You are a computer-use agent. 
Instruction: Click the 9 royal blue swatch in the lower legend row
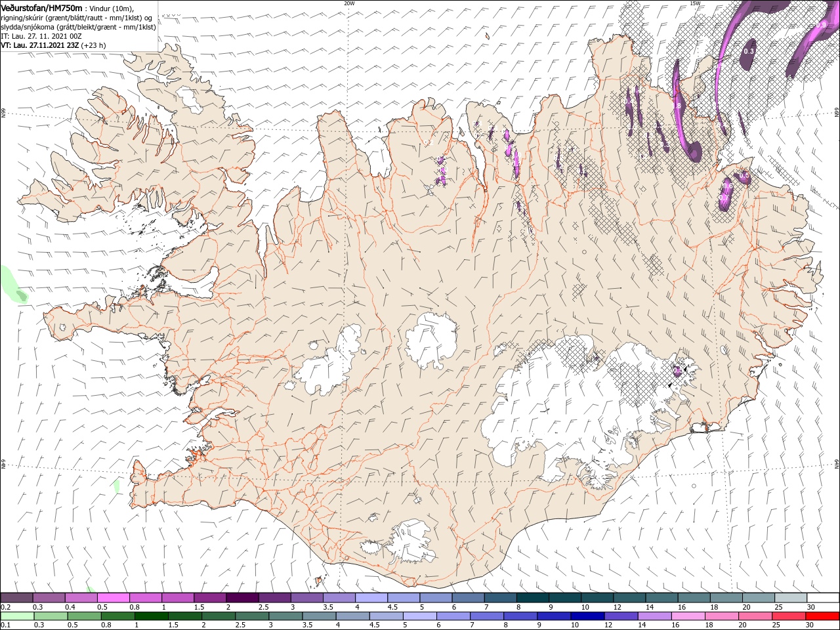555,616
